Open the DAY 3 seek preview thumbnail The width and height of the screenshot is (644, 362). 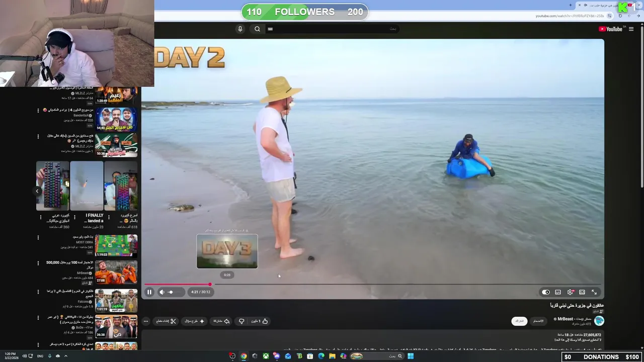pyautogui.click(x=227, y=251)
